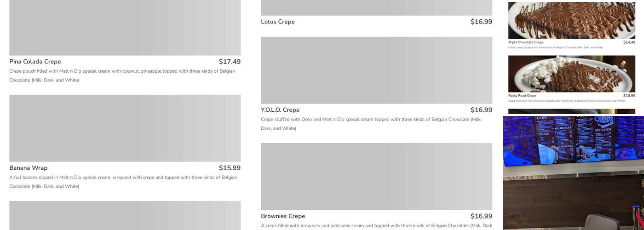
Task: Click the Y.O.L.O. Crepe image placeholder
Action: tap(376, 70)
